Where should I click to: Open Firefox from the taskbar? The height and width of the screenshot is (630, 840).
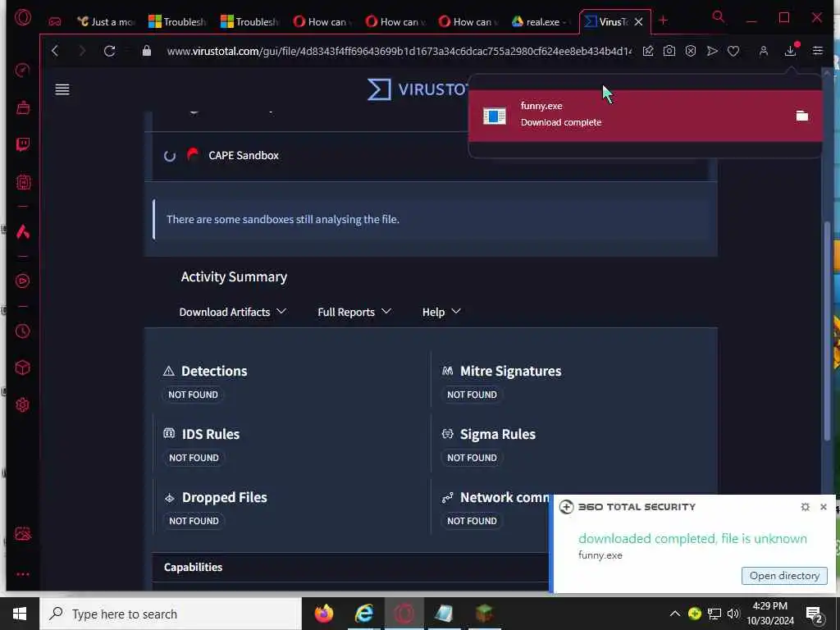(323, 614)
